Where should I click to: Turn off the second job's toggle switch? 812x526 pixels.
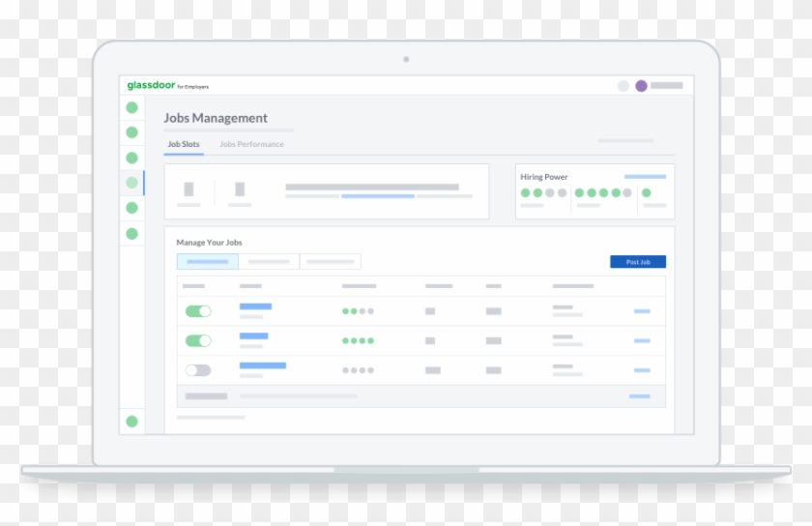pyautogui.click(x=198, y=340)
